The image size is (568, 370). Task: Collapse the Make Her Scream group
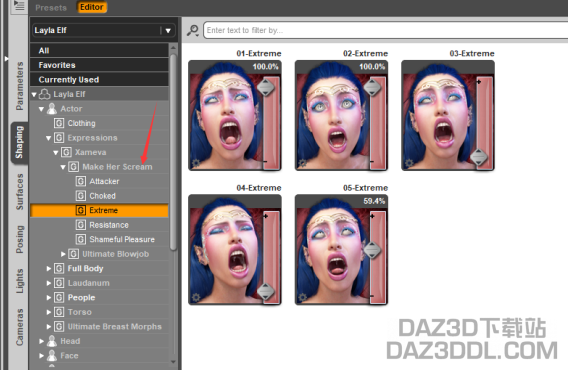63,167
